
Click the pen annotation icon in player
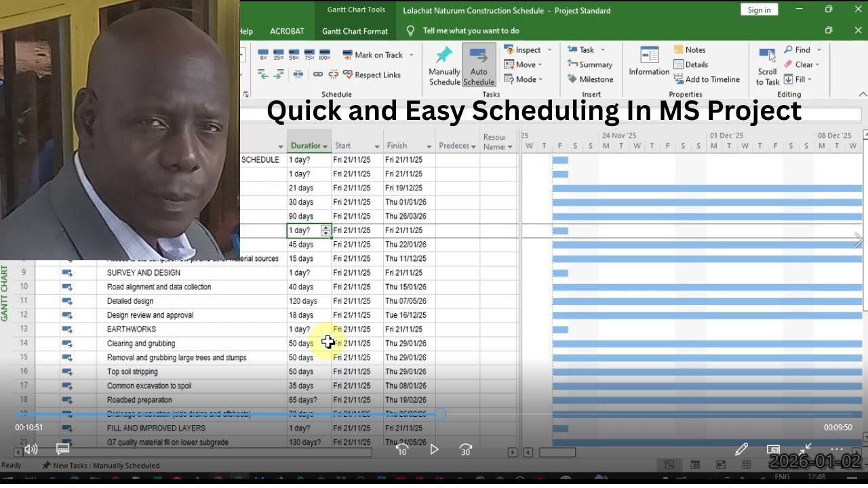[741, 449]
